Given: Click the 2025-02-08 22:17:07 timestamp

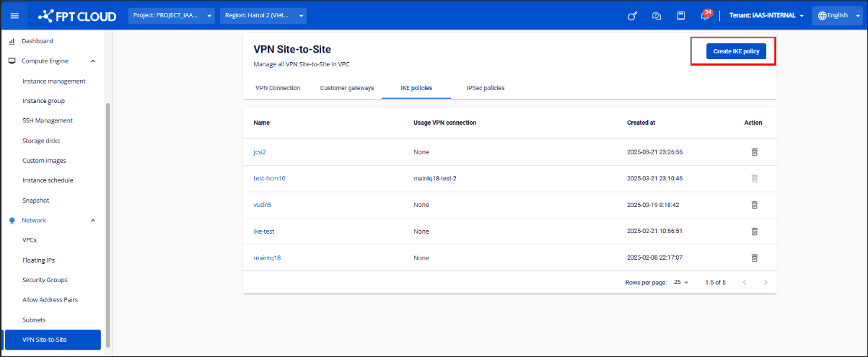Looking at the screenshot, I should pos(654,257).
